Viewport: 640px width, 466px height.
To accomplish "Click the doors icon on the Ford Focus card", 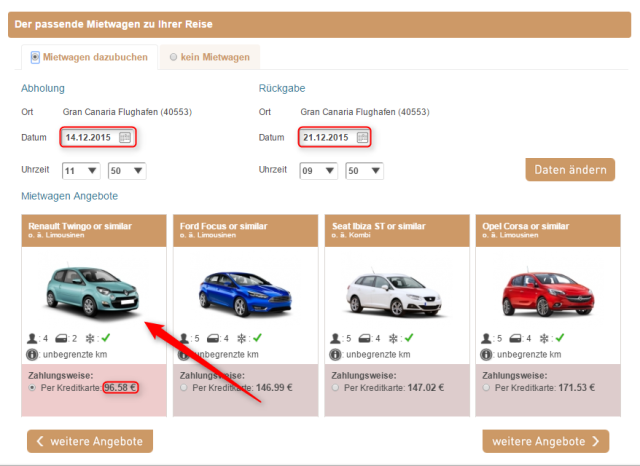I will tap(213, 338).
